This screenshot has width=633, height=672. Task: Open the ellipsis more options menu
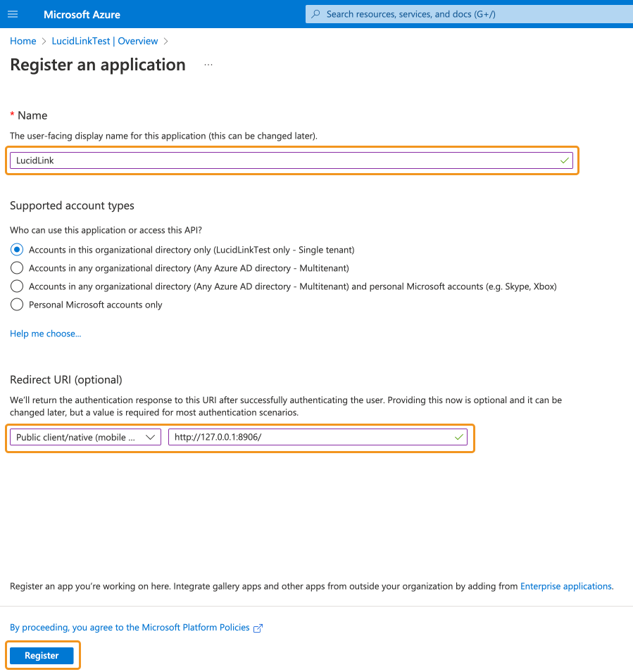click(x=208, y=65)
